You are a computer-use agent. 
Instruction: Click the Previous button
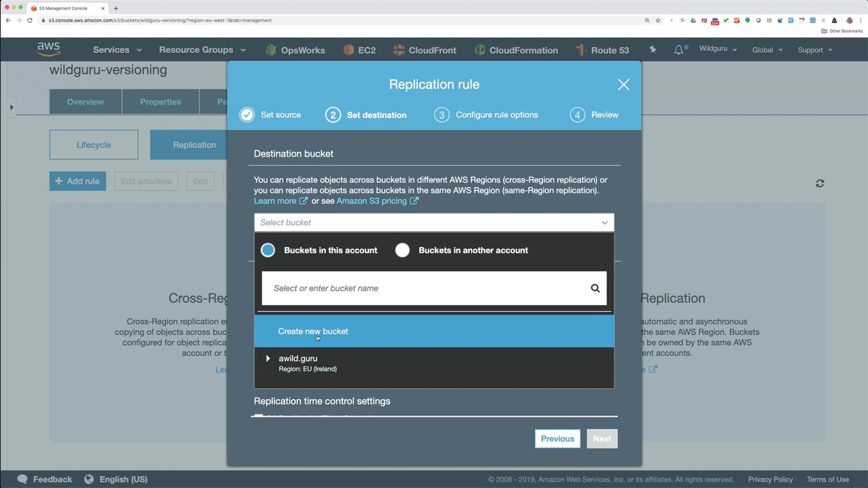(557, 439)
